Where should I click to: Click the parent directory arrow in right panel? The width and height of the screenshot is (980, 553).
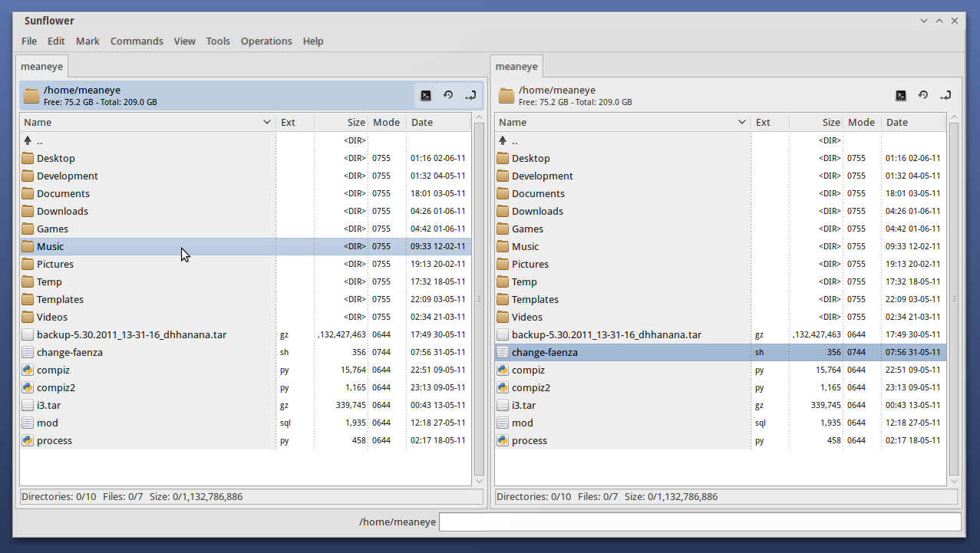pos(503,141)
